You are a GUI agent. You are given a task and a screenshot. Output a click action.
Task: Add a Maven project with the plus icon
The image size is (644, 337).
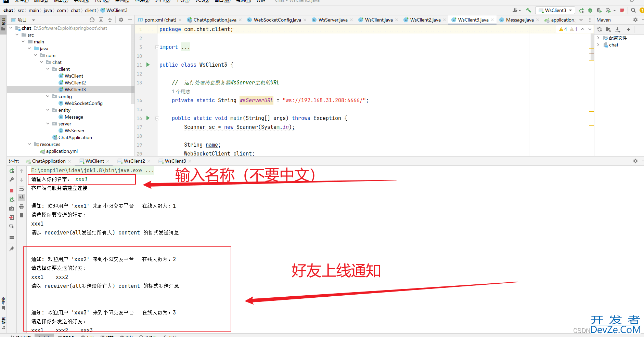point(629,29)
